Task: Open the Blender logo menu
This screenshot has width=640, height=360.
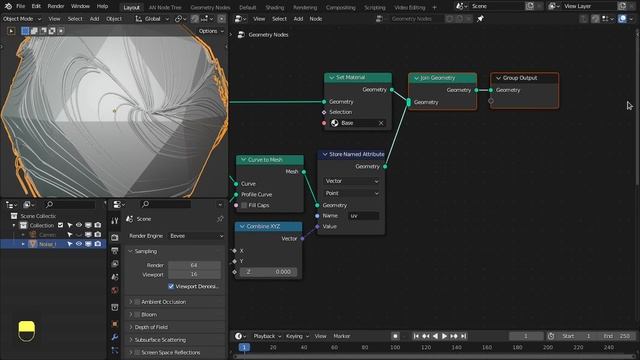Action: pos(8,6)
